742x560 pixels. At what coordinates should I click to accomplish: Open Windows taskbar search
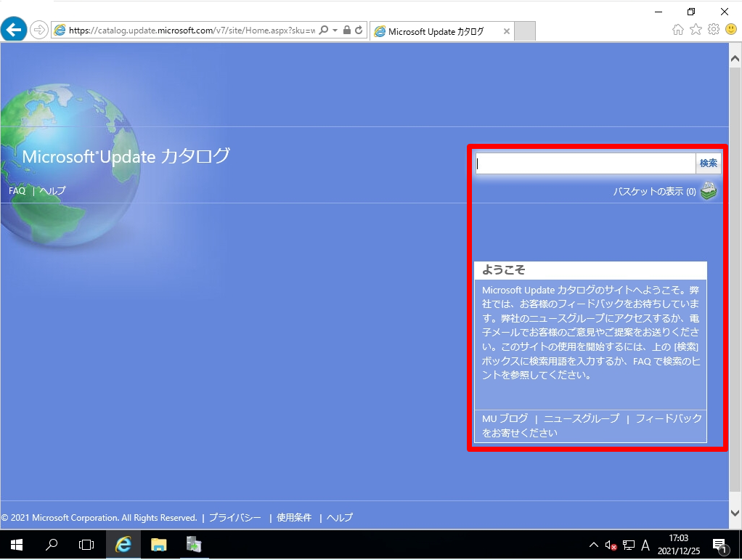pos(51,545)
